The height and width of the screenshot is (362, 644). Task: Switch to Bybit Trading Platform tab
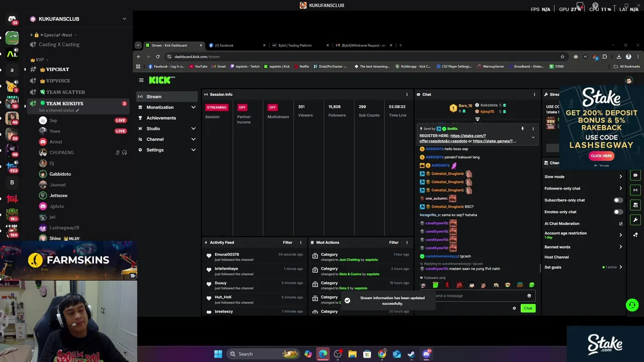[299, 45]
